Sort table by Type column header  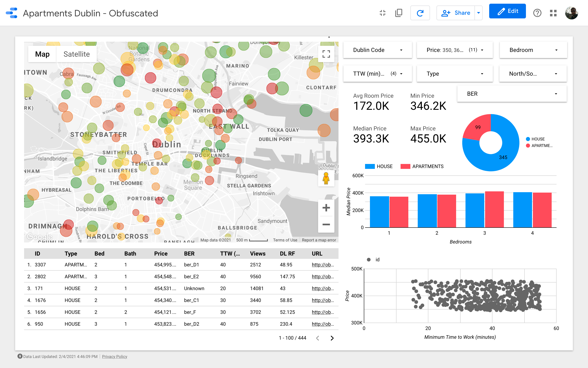[71, 254]
